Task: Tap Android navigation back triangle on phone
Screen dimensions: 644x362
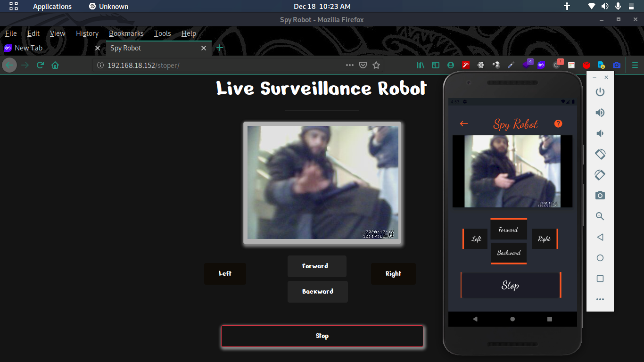Action: click(475, 319)
